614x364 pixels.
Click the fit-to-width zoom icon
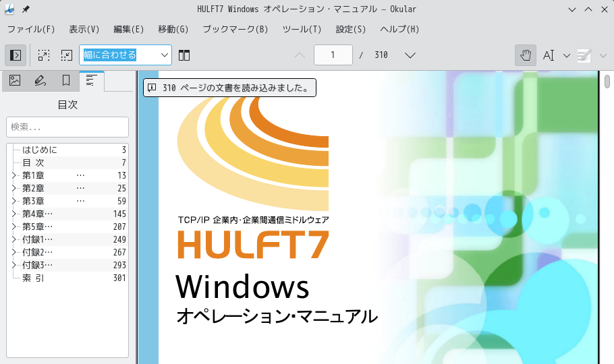click(x=67, y=55)
